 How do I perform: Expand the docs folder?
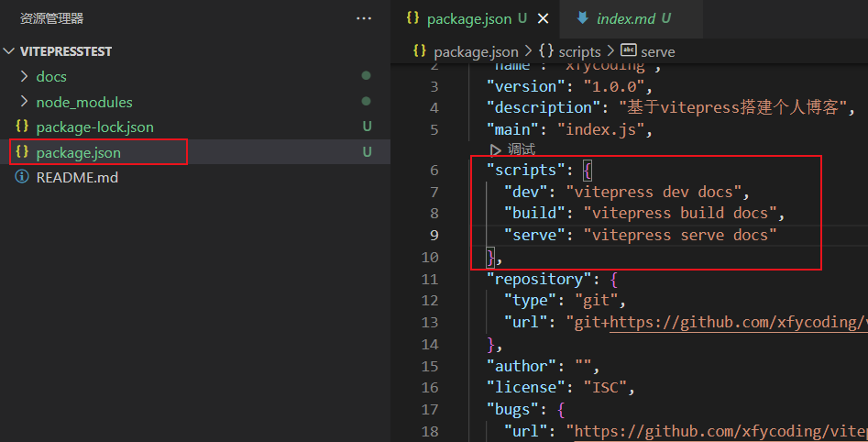pos(24,76)
